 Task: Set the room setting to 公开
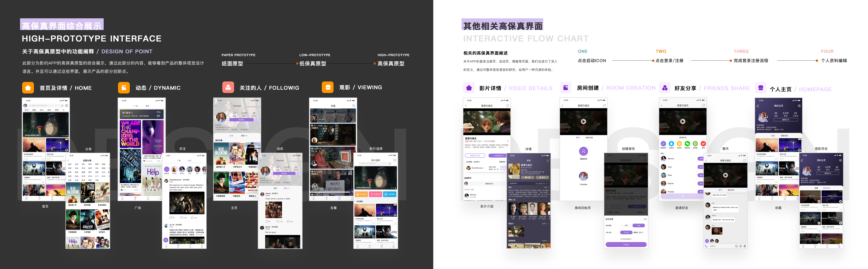pyautogui.click(x=626, y=226)
